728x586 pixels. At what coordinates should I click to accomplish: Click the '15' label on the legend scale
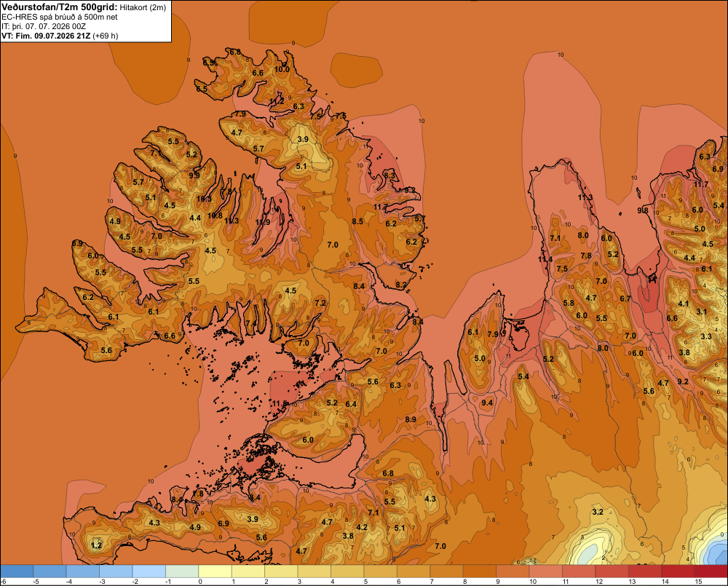[x=698, y=582]
